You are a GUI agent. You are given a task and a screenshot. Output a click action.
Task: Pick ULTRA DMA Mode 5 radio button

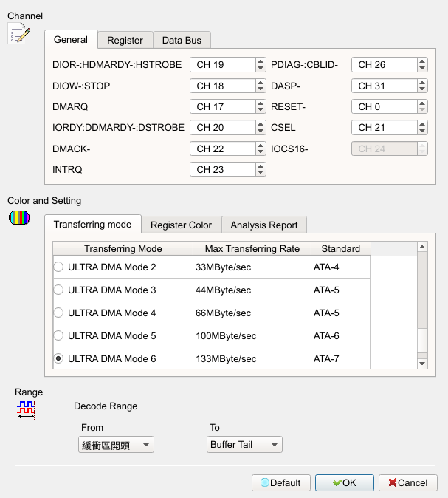coord(58,335)
